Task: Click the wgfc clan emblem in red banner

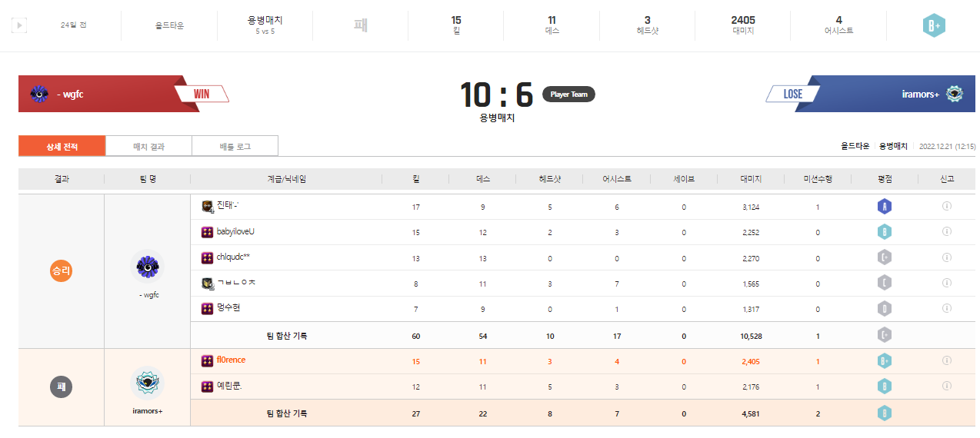Action: point(39,95)
